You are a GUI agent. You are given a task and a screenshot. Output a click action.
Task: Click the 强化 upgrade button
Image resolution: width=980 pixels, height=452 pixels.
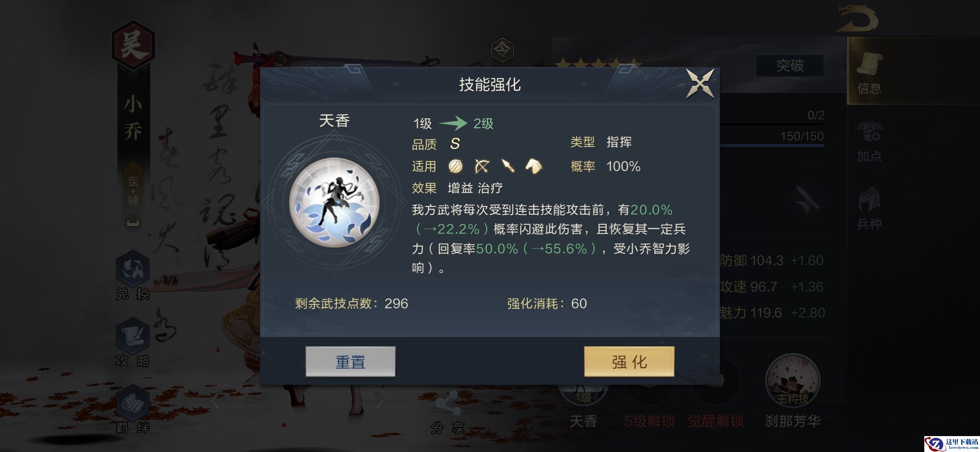click(x=629, y=362)
